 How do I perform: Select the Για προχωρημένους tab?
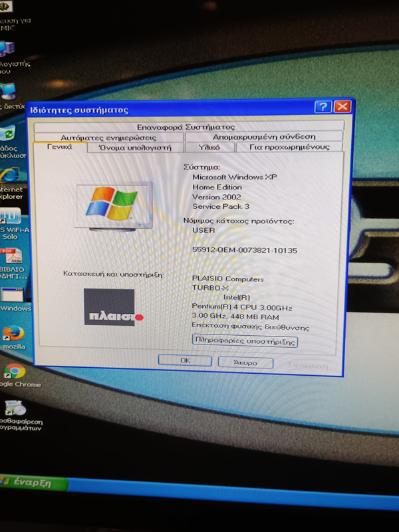[289, 147]
